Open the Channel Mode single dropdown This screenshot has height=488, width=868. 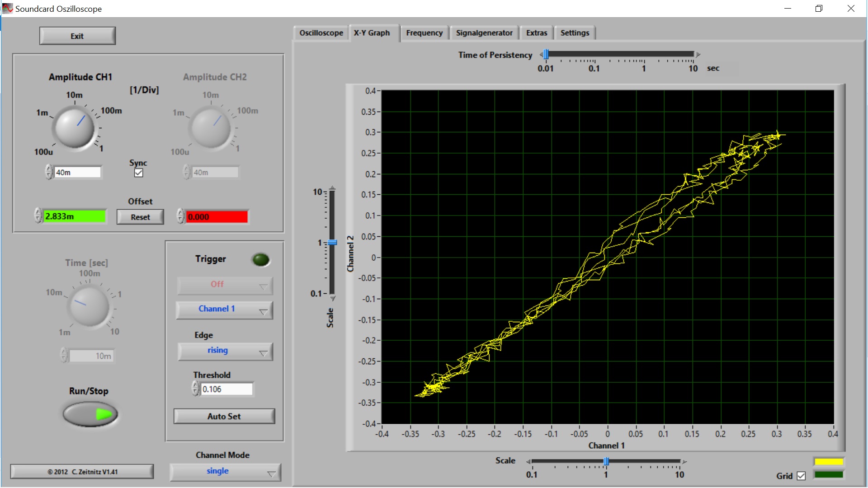click(x=225, y=472)
